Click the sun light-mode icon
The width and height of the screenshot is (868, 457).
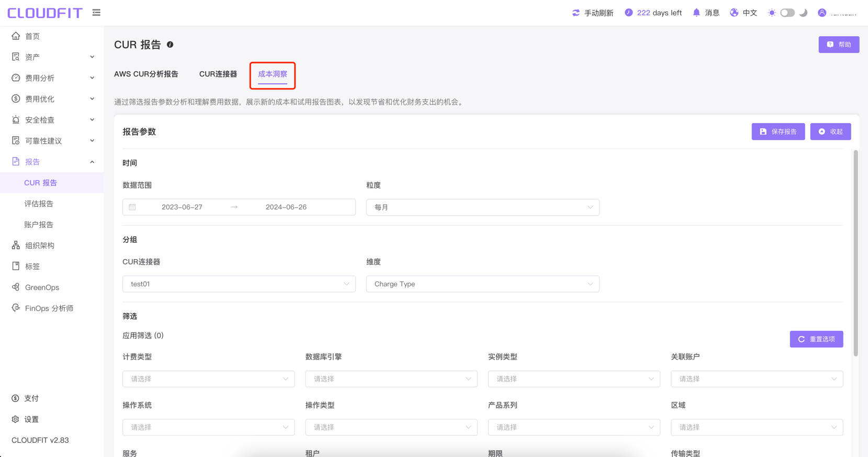(x=772, y=13)
